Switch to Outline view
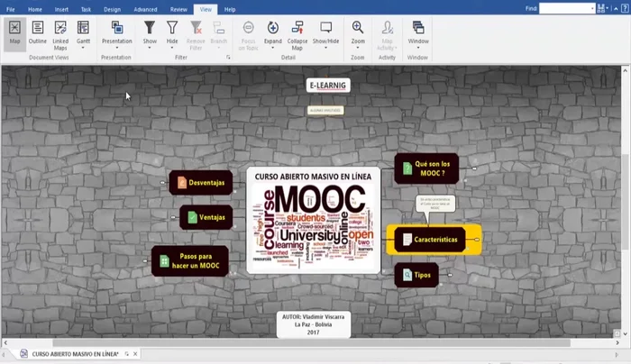631x364 pixels. (37, 32)
